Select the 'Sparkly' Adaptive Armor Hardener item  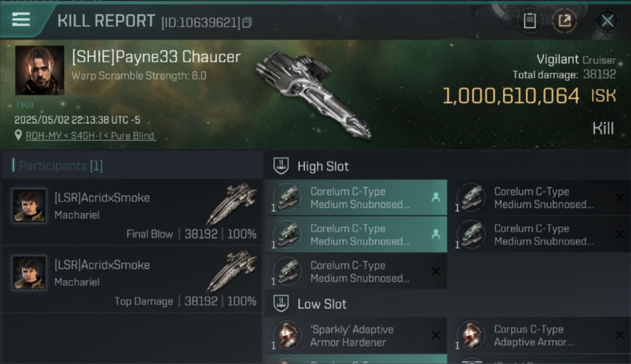356,335
